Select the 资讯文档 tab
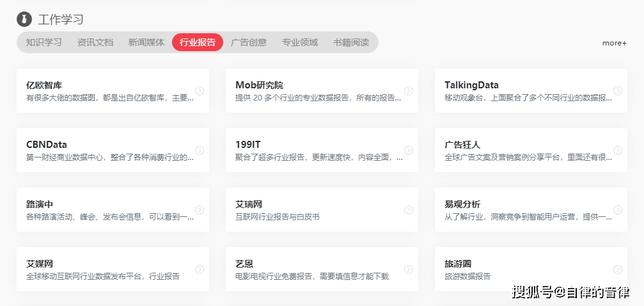The height and width of the screenshot is (306, 644). coord(95,42)
